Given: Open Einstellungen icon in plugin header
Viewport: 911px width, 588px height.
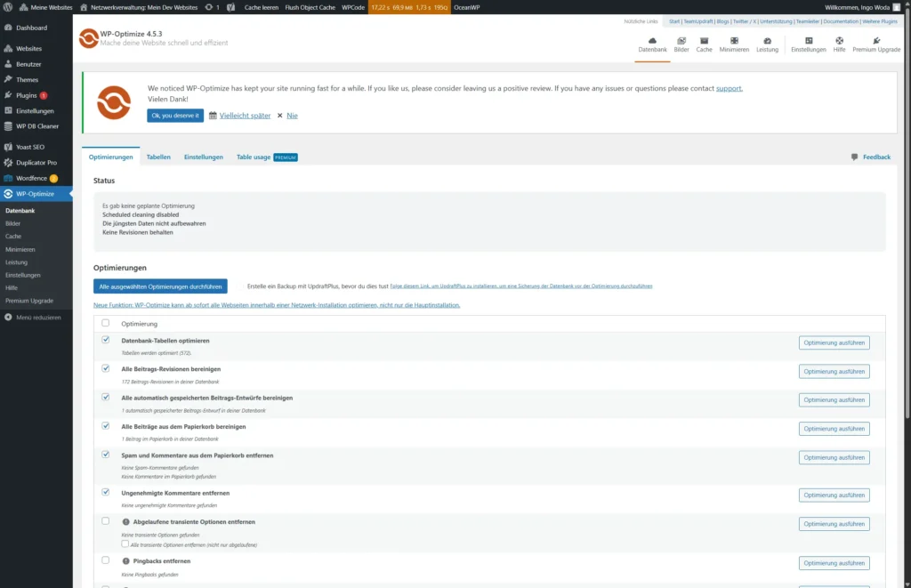Looking at the screenshot, I should (x=808, y=44).
